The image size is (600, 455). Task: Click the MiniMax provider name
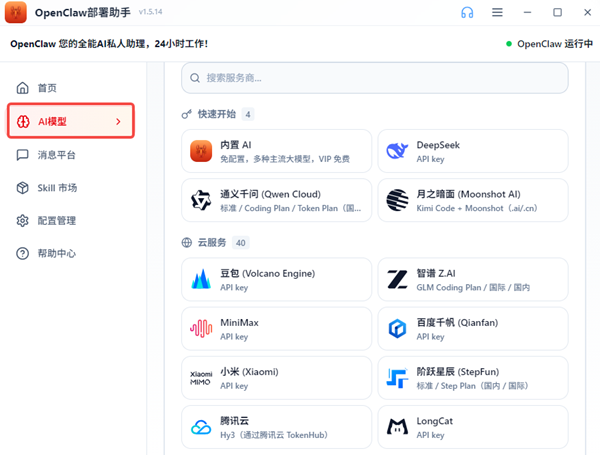pos(239,323)
